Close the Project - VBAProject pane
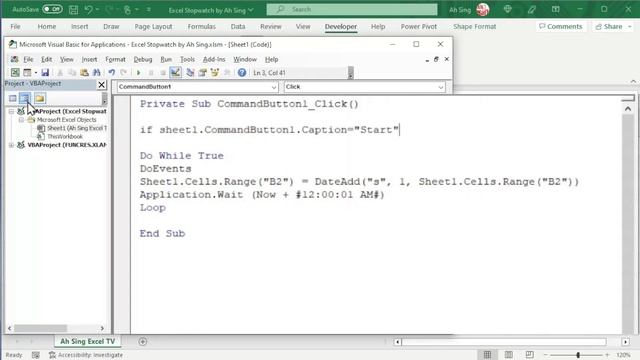 click(x=101, y=84)
